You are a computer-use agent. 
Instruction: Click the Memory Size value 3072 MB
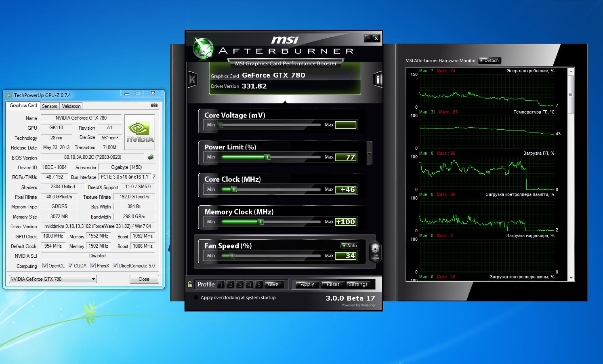pyautogui.click(x=59, y=217)
